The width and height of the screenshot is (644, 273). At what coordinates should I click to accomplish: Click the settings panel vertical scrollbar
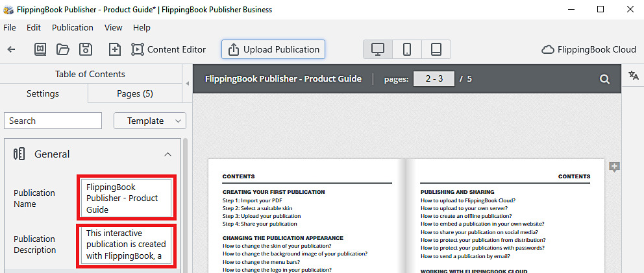(x=185, y=206)
